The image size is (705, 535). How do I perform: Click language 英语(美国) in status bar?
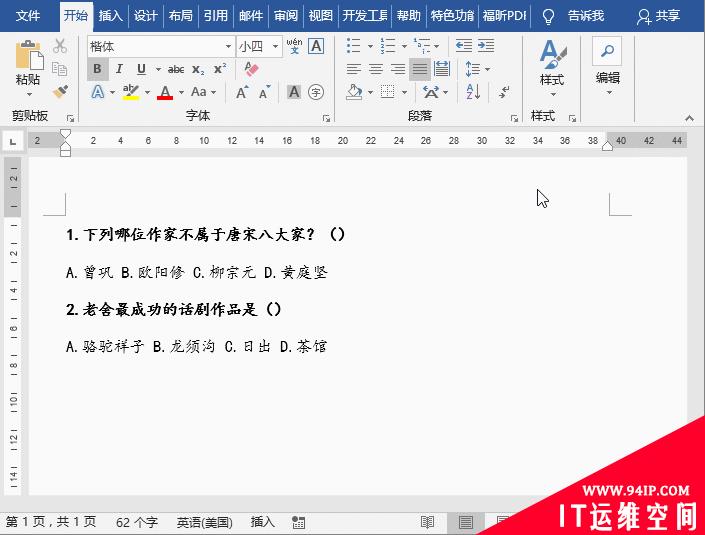205,522
